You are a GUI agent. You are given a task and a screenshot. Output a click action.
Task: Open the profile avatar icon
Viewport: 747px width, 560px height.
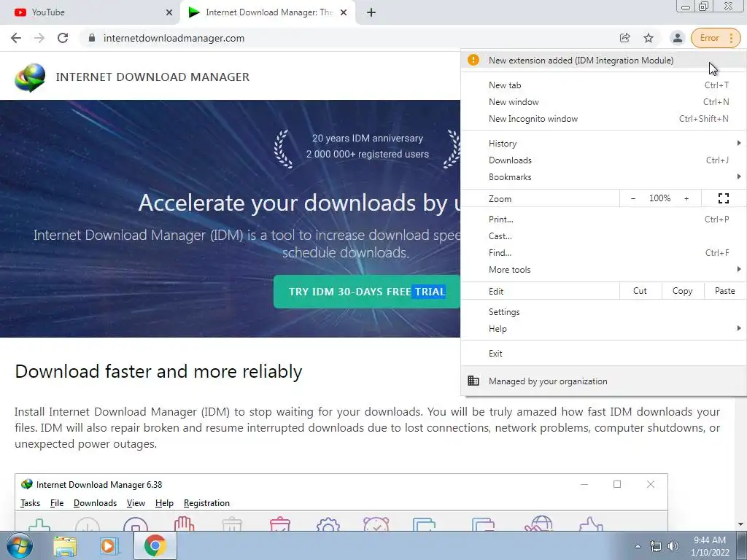click(x=677, y=38)
